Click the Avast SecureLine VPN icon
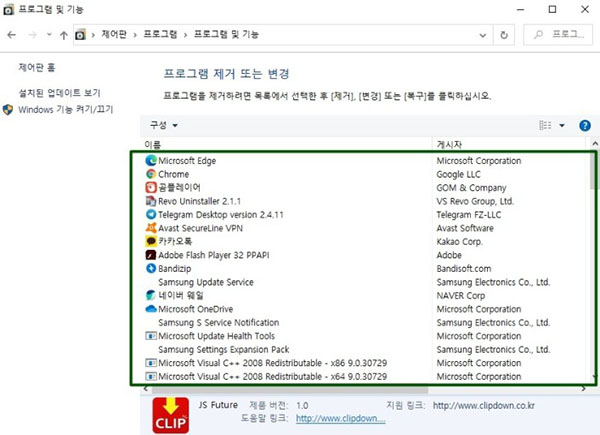The width and height of the screenshot is (600, 435). click(151, 228)
